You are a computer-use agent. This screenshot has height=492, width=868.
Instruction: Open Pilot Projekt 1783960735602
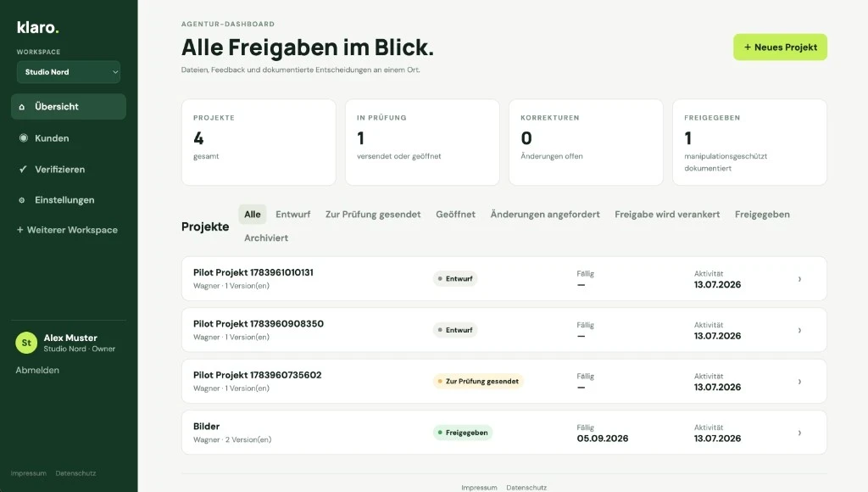click(x=504, y=381)
